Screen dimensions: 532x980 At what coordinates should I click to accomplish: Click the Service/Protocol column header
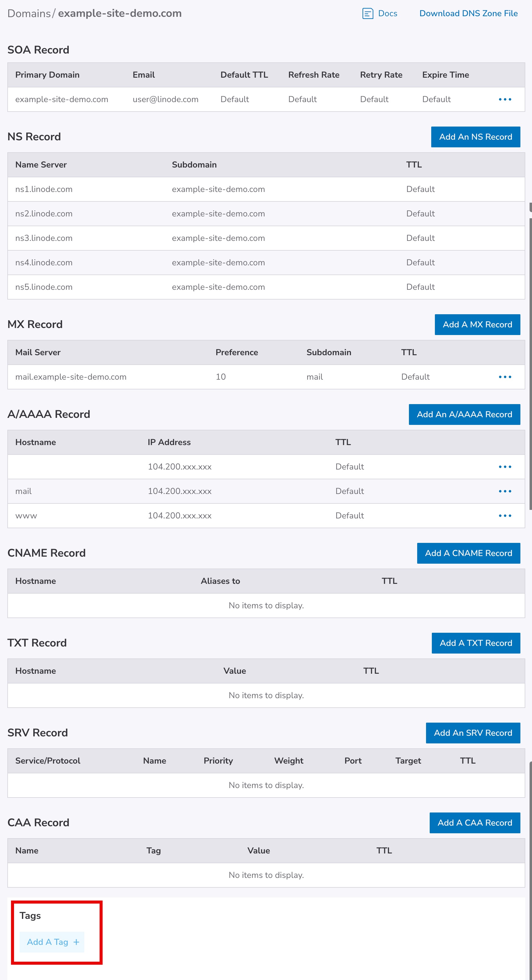[x=48, y=761]
